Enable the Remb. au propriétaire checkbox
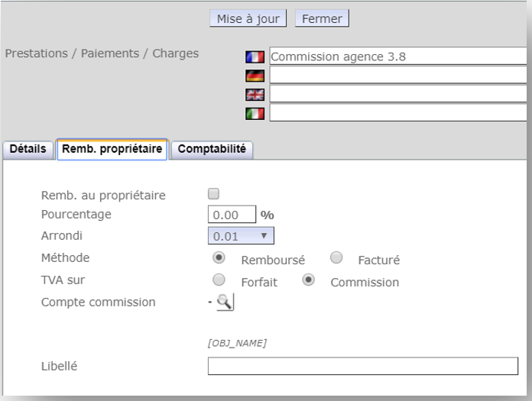532x401 pixels. 214,194
